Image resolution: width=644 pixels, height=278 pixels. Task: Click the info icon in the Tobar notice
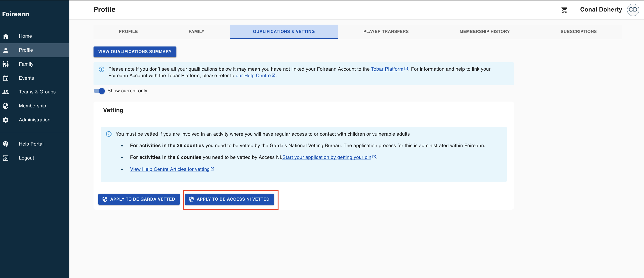tap(101, 69)
